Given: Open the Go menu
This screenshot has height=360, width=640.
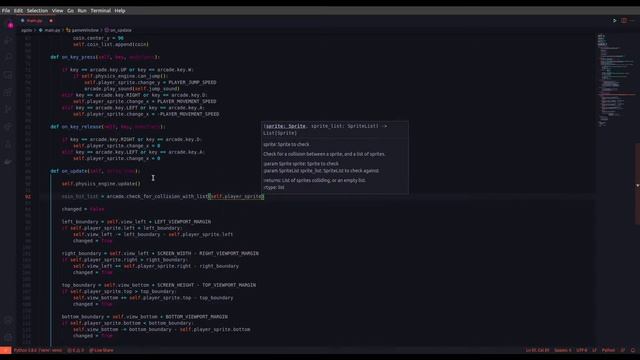Looking at the screenshot, I should tap(71, 11).
